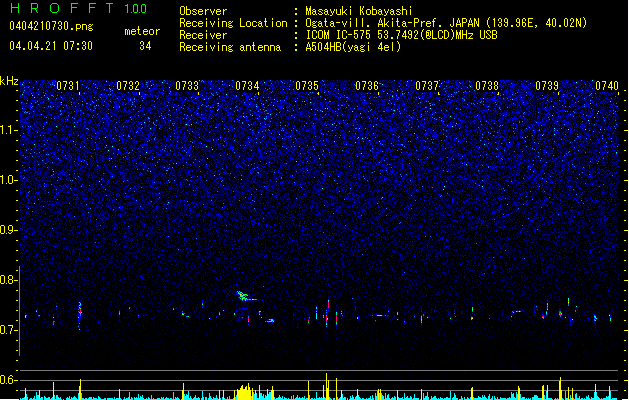Click the HROFFT 1.0.0 title text
The width and height of the screenshot is (629, 400).
click(79, 8)
